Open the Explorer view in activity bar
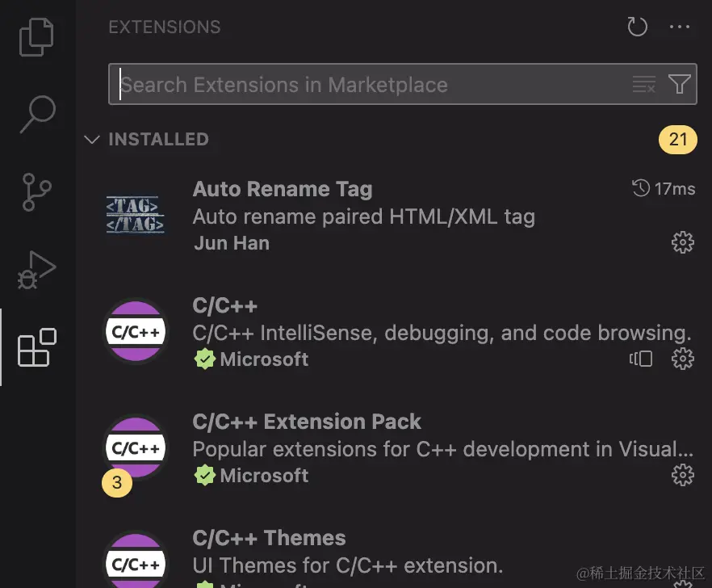Screen dimensions: 712x588 click(37, 38)
